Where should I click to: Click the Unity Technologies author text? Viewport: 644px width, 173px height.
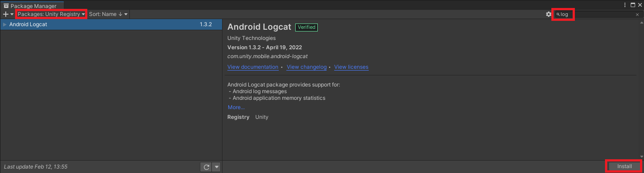[x=251, y=38]
